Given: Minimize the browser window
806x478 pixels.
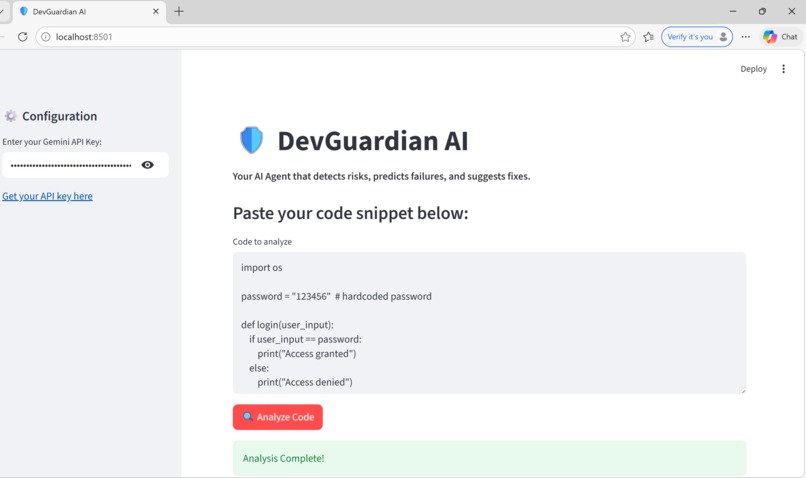Looking at the screenshot, I should (x=733, y=11).
